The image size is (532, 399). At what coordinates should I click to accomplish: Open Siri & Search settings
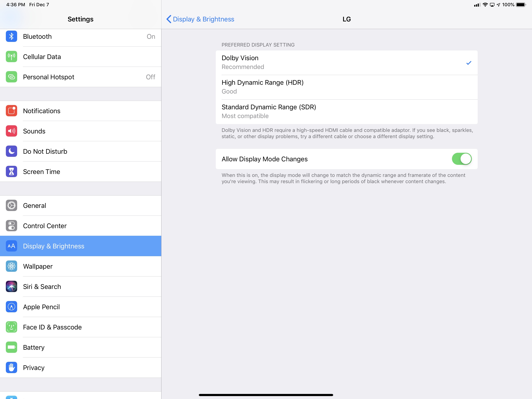point(81,287)
